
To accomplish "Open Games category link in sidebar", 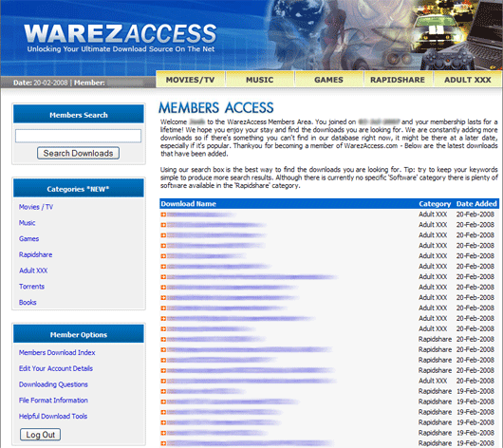I will (x=28, y=239).
